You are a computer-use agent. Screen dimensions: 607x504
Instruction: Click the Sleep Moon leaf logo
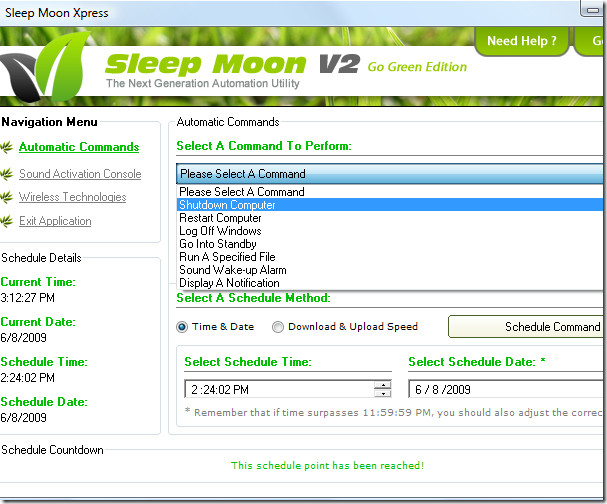point(46,67)
